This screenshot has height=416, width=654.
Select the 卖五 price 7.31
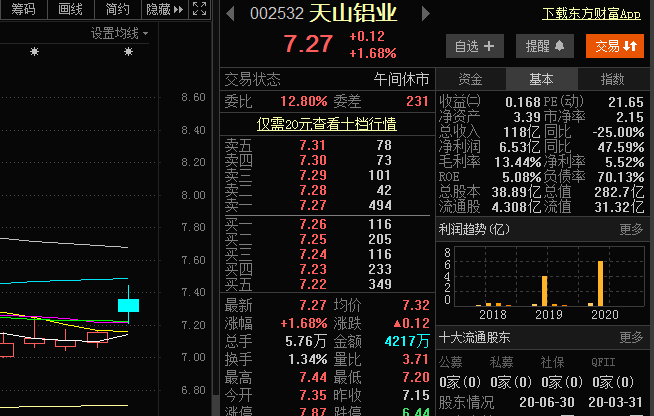pos(312,145)
